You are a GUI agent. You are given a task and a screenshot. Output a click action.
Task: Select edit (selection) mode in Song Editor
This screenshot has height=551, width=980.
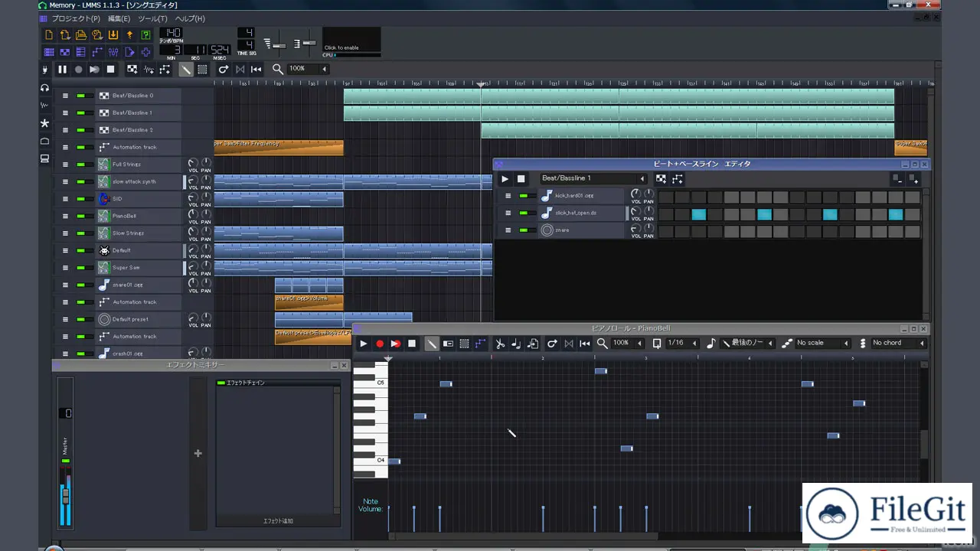[x=202, y=69]
